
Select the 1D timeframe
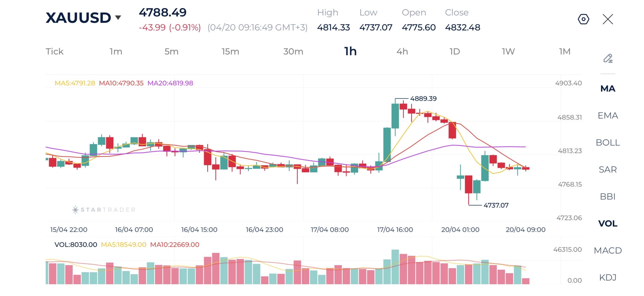point(455,52)
